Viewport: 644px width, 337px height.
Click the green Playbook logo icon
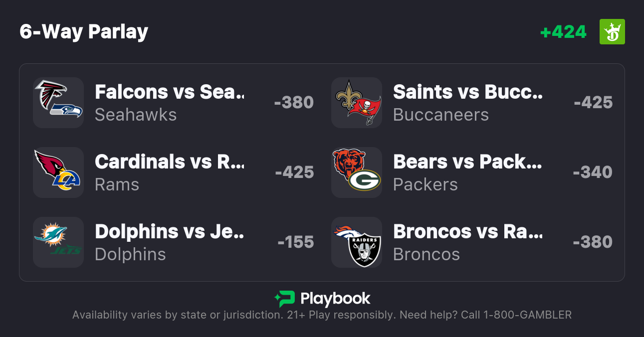(284, 299)
